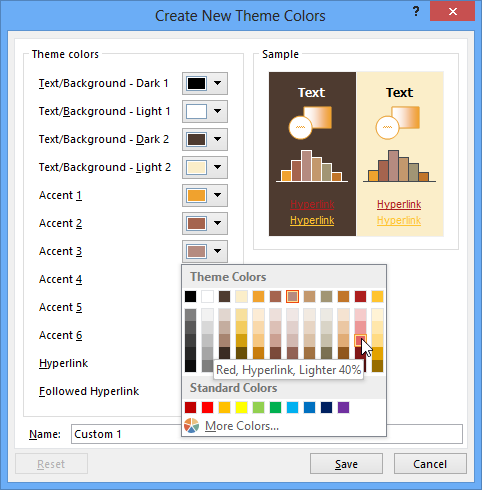Pick the dark red Hyperlink theme swatch
This screenshot has height=490, width=482.
pos(360,296)
